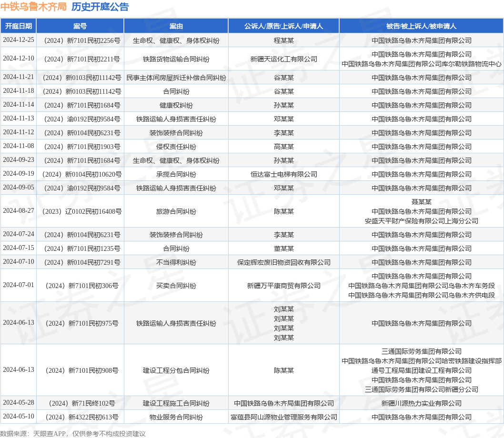Viewport: 504px width, 438px height.
Task: Select case number (2024)新0104民初10620号
Action: coord(82,175)
